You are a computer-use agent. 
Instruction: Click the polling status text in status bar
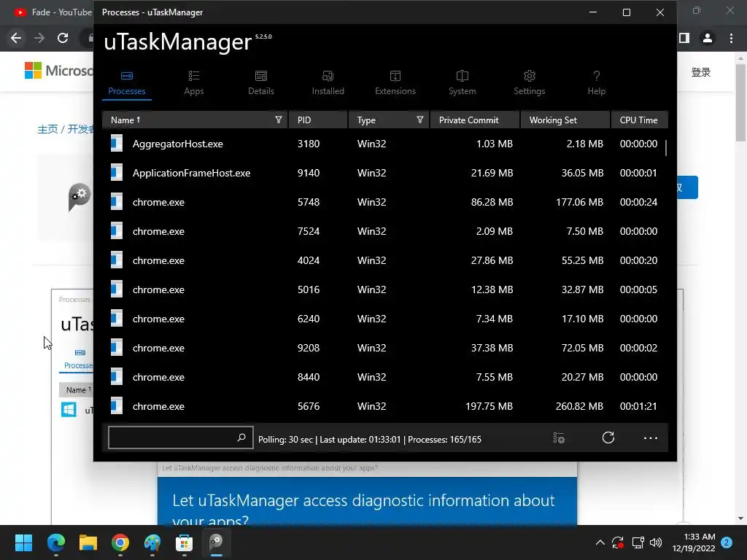[x=370, y=439]
